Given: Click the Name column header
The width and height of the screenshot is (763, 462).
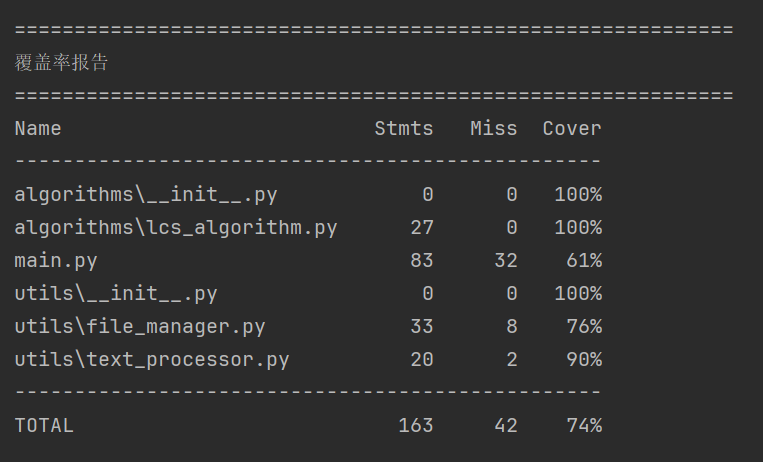Looking at the screenshot, I should 38,128.
